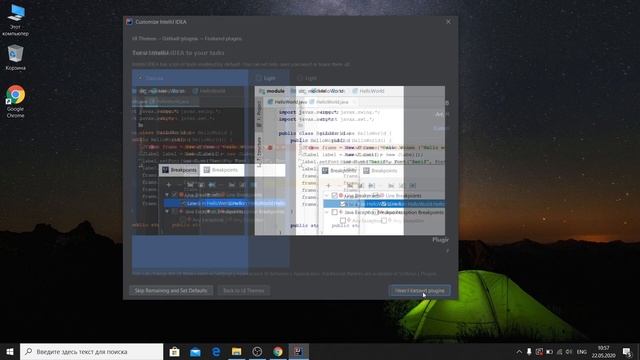Open network status tray icon
The height and width of the screenshot is (360, 640).
pyautogui.click(x=559, y=352)
